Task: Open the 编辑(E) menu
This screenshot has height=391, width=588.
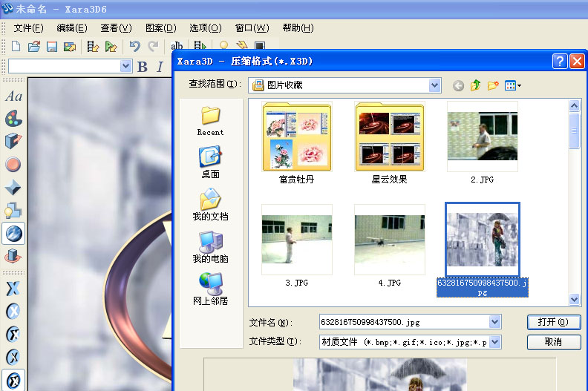Action: [x=72, y=28]
